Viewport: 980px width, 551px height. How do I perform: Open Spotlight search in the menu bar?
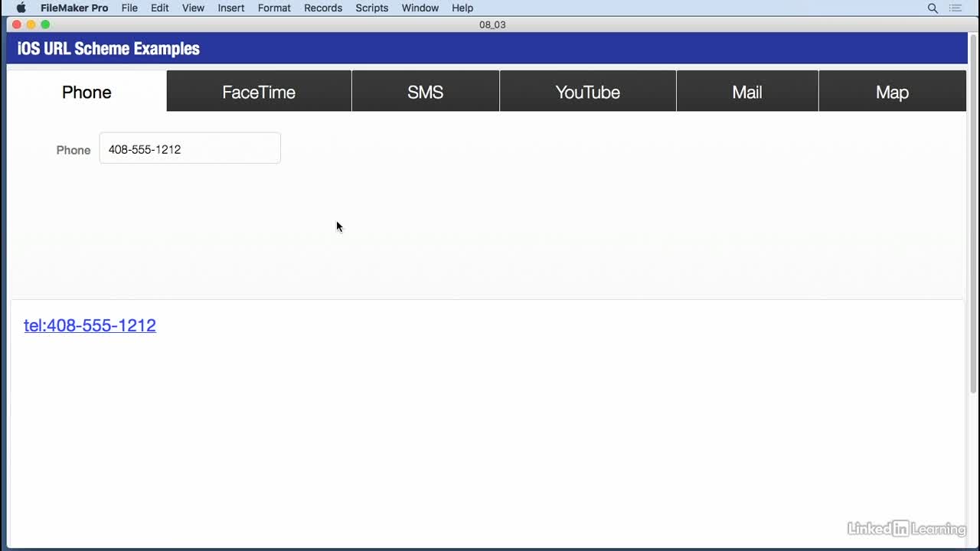933,8
